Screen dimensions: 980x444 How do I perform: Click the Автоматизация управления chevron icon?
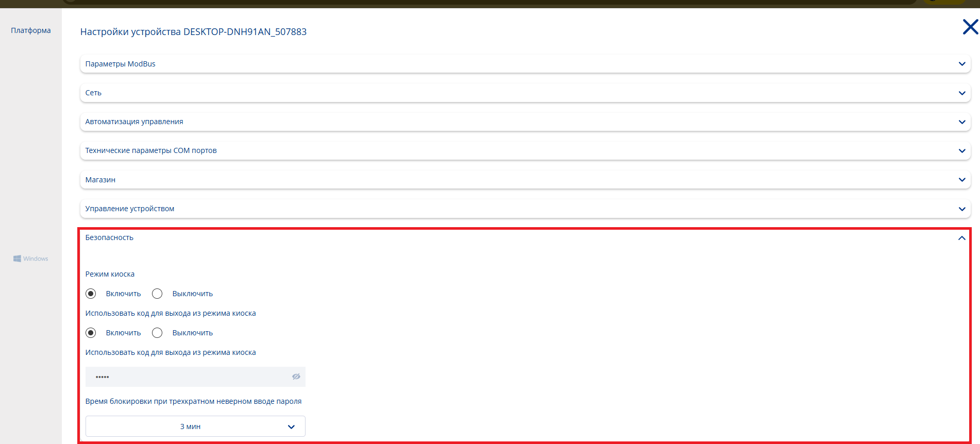pyautogui.click(x=961, y=122)
